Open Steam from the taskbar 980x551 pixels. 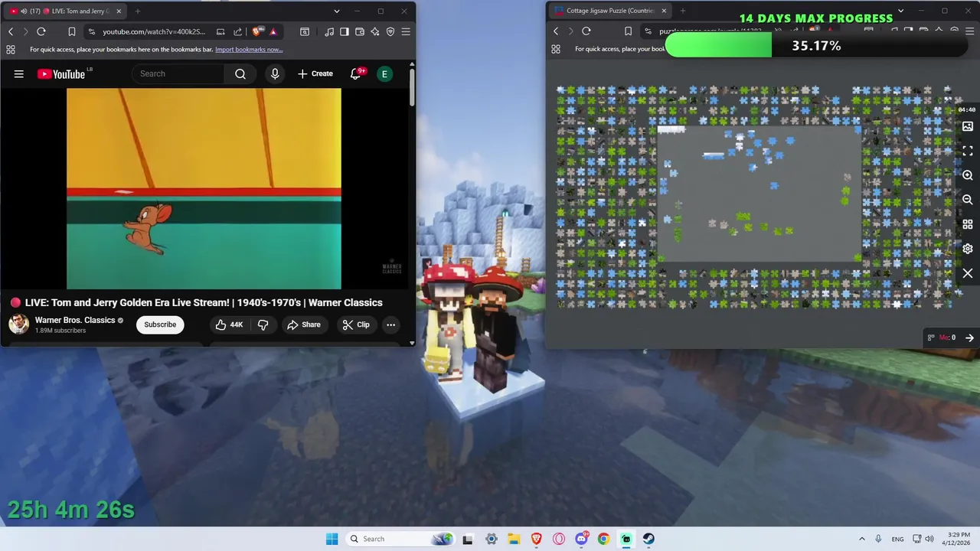648,539
